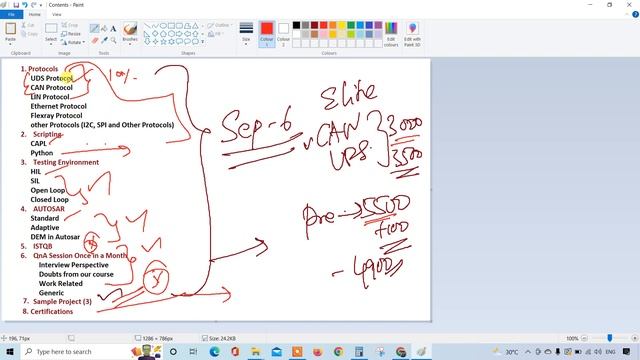Click the Brushes tool icon
The width and height of the screenshot is (640, 360).
pyautogui.click(x=130, y=29)
